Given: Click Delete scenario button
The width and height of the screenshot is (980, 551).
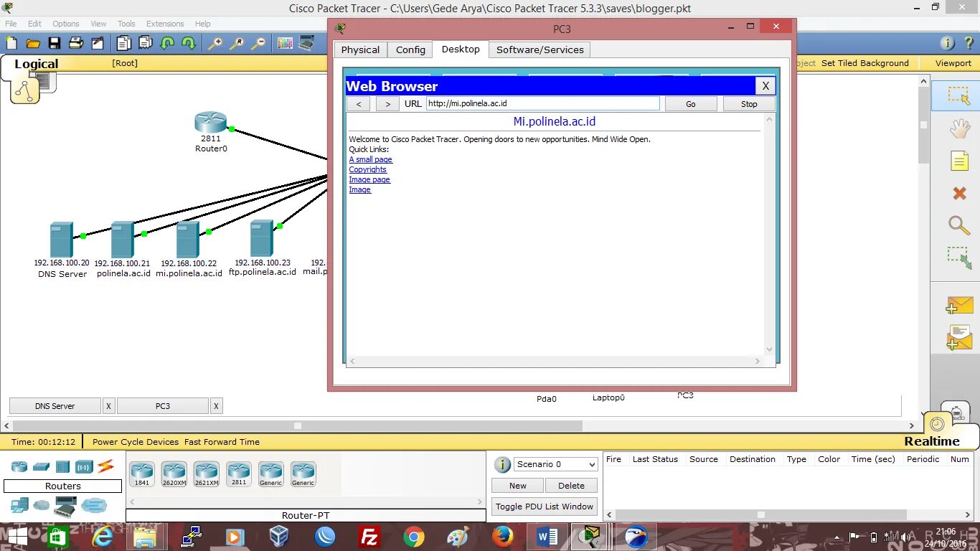Looking at the screenshot, I should click(x=572, y=486).
